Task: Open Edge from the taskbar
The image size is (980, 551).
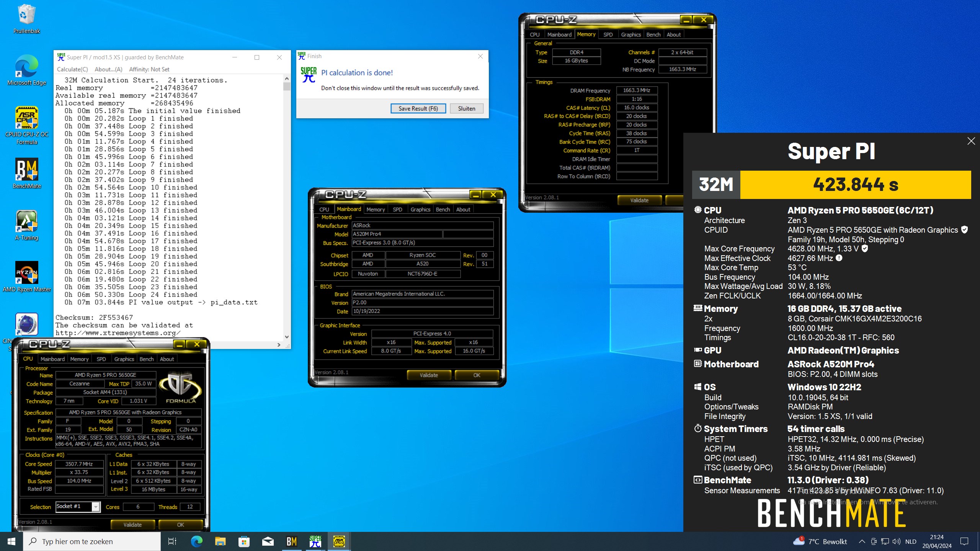Action: coord(196,541)
